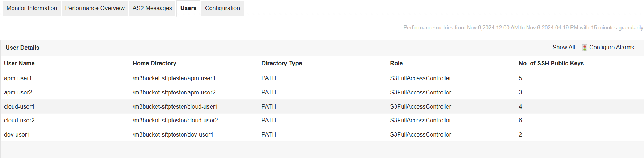644x158 pixels.
Task: Click cloud-user2 in the user list
Action: point(19,120)
